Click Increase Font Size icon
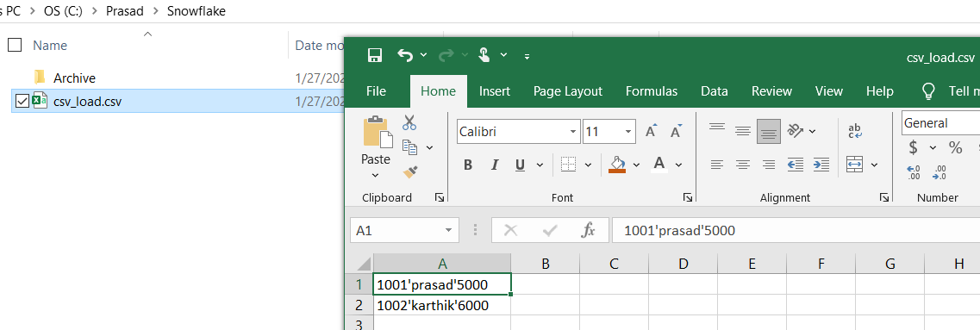The width and height of the screenshot is (980, 330). (652, 131)
